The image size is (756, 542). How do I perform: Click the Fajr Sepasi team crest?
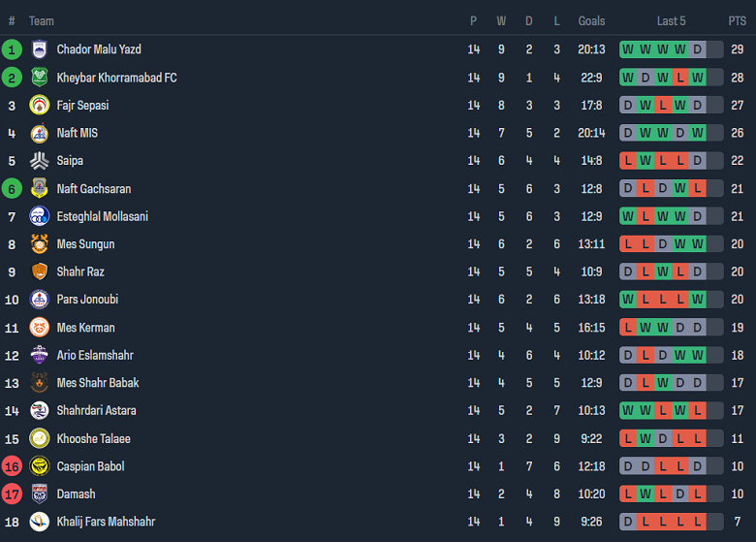click(39, 106)
